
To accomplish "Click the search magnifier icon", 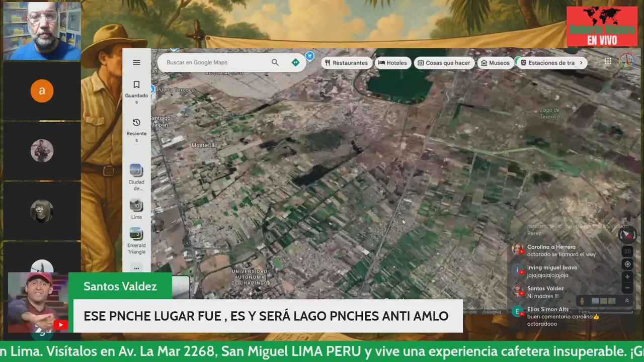I will click(275, 62).
